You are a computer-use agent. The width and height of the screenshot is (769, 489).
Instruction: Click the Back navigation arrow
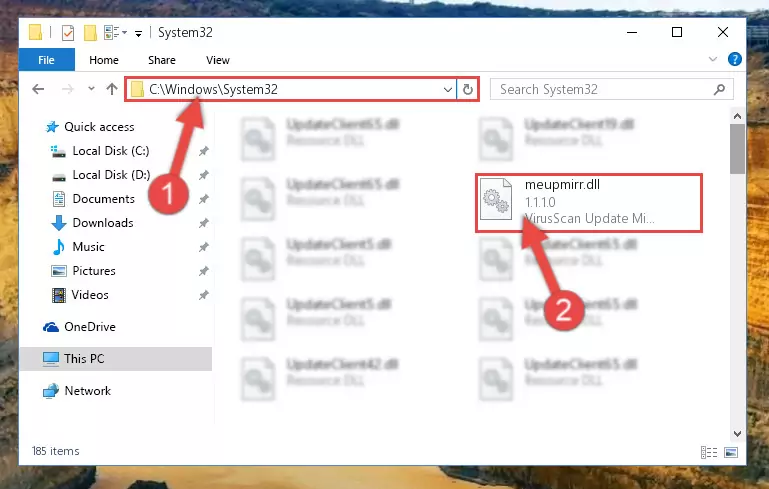click(x=38, y=89)
